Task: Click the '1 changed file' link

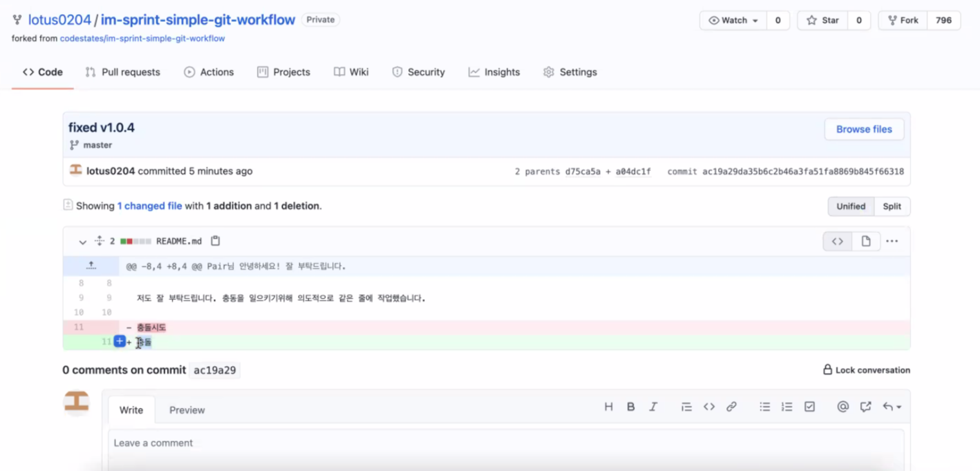Action: point(149,206)
